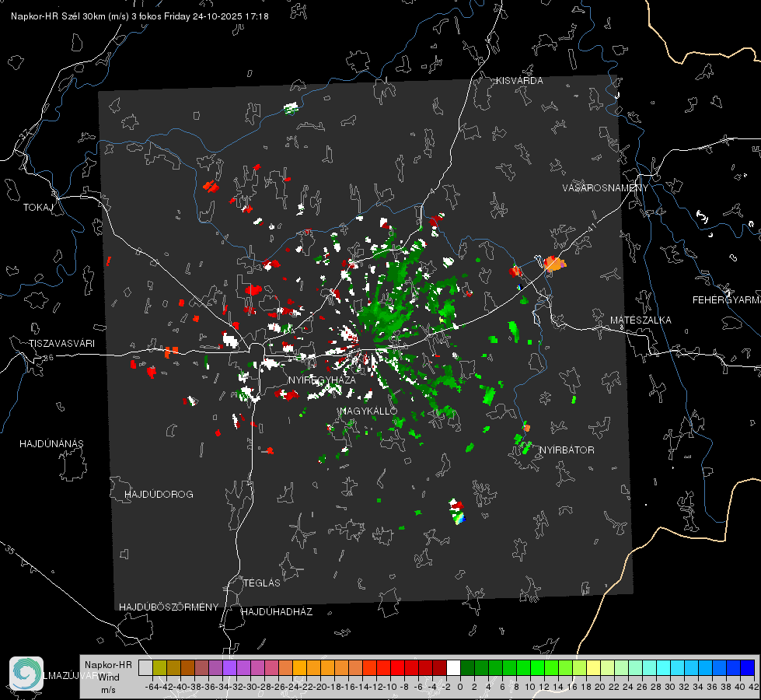Select the NAGYKÁLLÓ town label

[368, 411]
